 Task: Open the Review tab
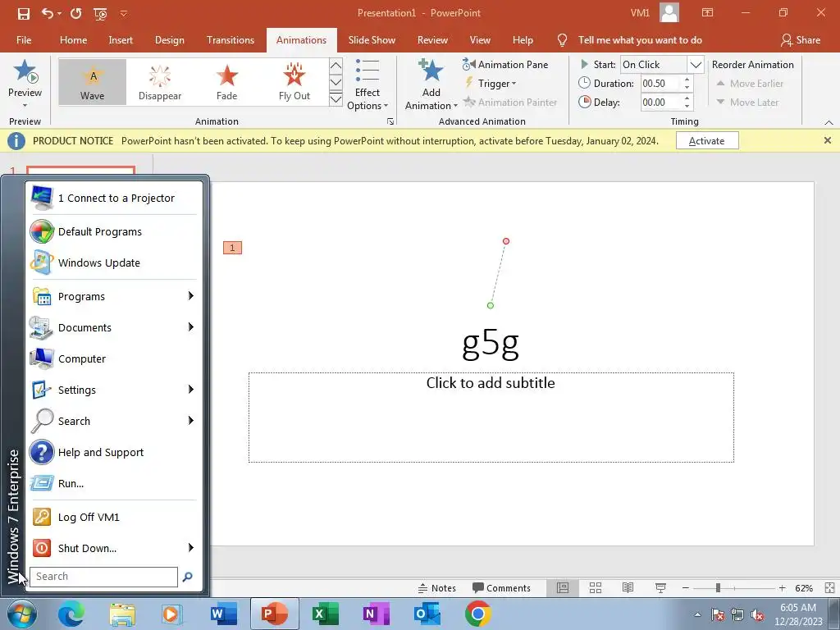[x=432, y=40]
